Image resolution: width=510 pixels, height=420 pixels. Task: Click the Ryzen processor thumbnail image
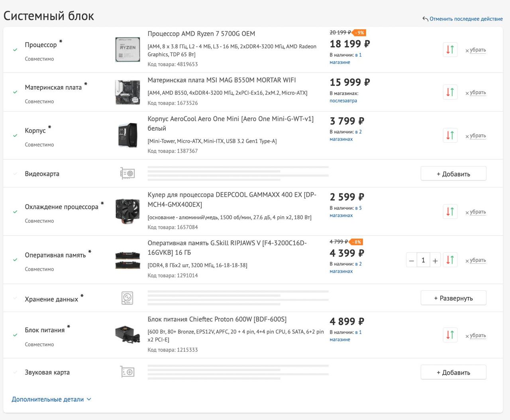click(x=127, y=49)
